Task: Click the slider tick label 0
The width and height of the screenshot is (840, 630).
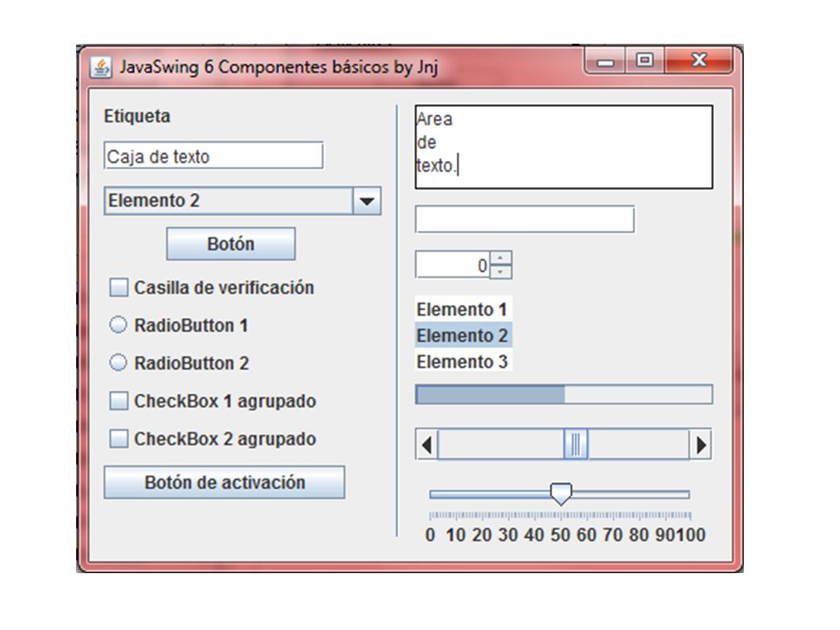Action: tap(430, 535)
